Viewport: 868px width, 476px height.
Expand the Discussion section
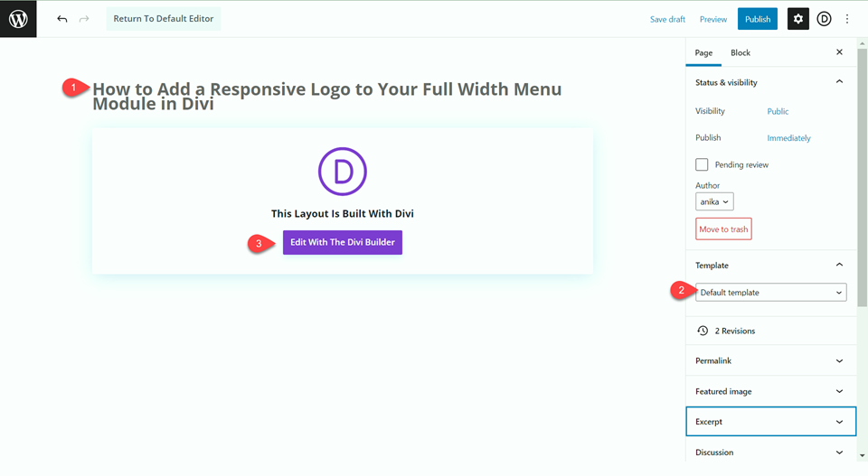[x=770, y=453]
